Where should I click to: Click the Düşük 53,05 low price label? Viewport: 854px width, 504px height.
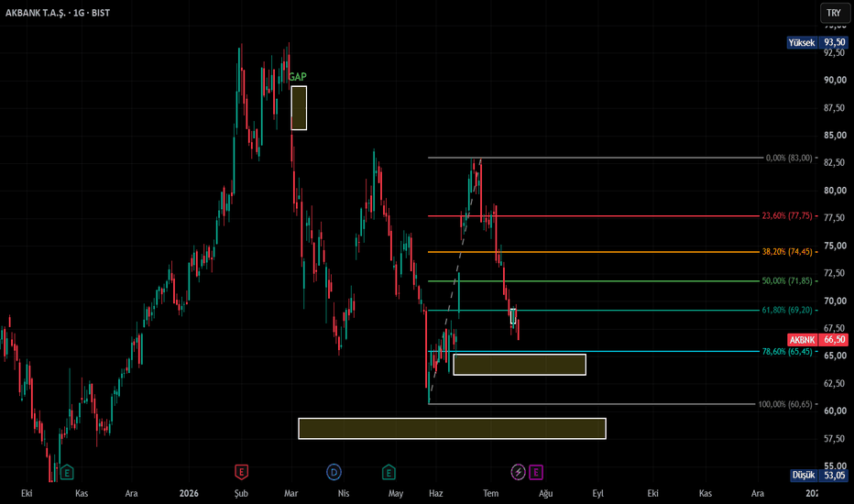click(819, 475)
